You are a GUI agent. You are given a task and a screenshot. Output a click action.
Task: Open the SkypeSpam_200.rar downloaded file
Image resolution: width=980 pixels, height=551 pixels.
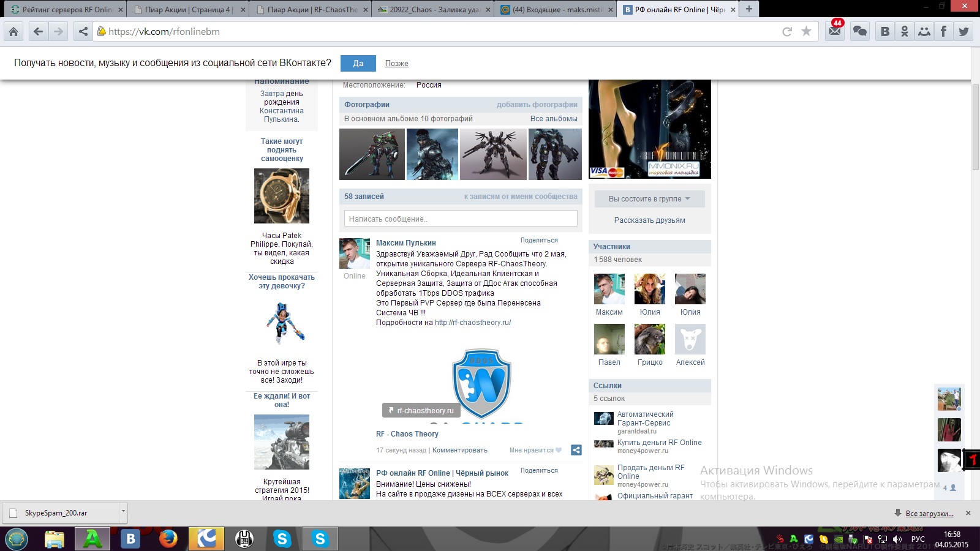[x=61, y=513]
